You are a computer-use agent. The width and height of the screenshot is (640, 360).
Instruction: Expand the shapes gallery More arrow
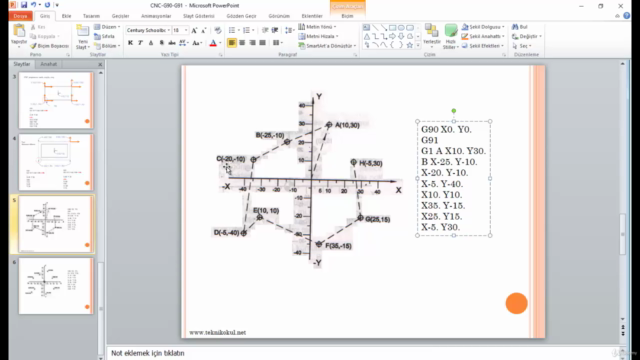(418, 45)
